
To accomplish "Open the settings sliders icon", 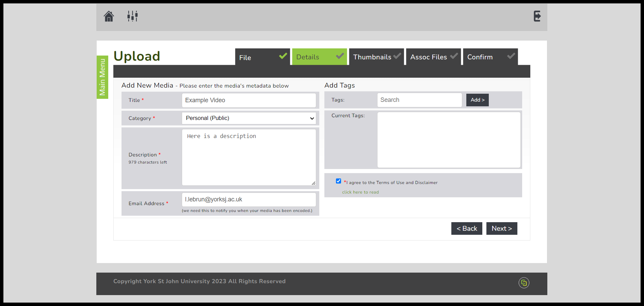I will 132,16.
